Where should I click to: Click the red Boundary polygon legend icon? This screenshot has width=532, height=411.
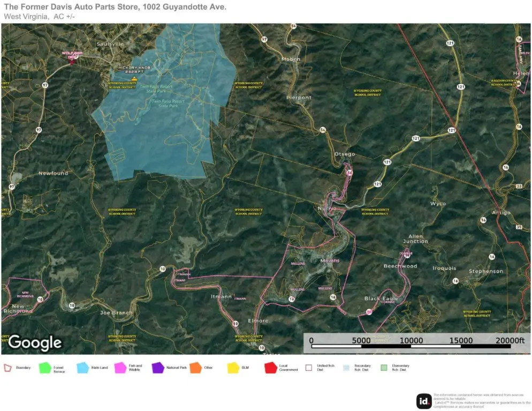click(7, 368)
